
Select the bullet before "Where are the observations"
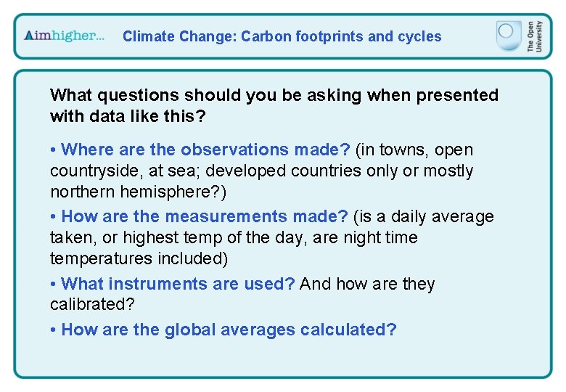coord(54,150)
